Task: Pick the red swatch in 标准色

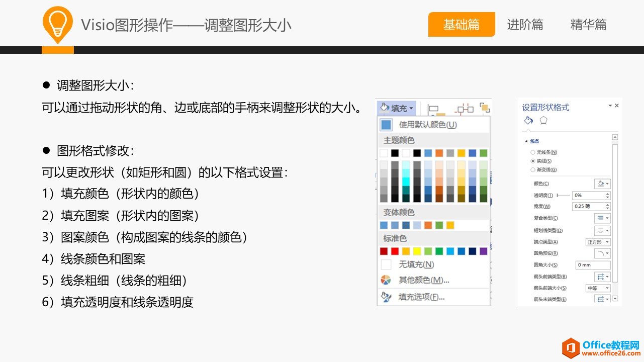Action: pyautogui.click(x=395, y=251)
